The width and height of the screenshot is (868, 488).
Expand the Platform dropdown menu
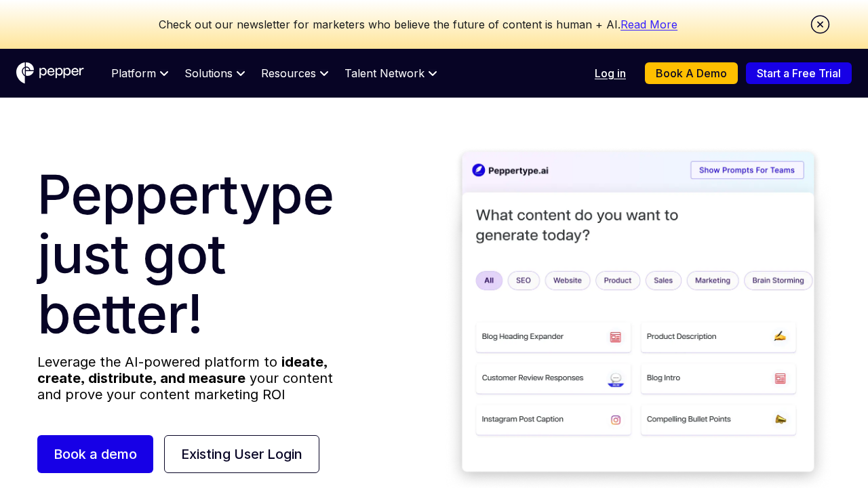pyautogui.click(x=139, y=73)
